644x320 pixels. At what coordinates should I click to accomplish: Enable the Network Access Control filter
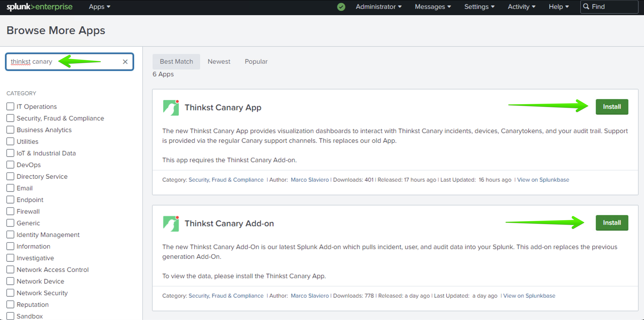(10, 269)
